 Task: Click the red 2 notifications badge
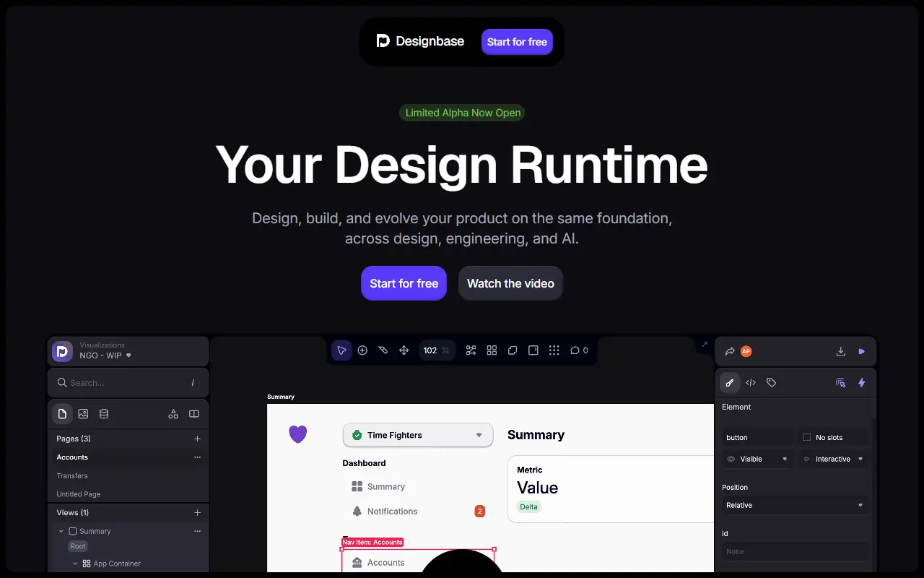[x=479, y=512]
